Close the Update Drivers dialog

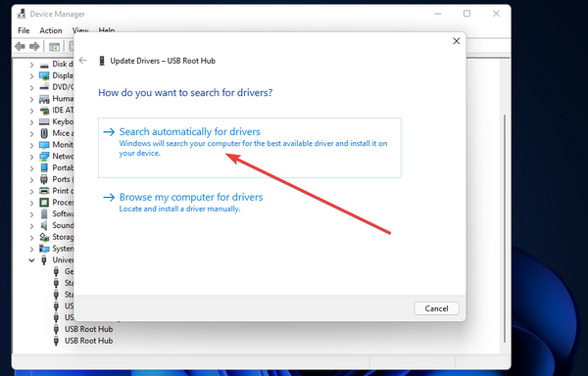457,41
